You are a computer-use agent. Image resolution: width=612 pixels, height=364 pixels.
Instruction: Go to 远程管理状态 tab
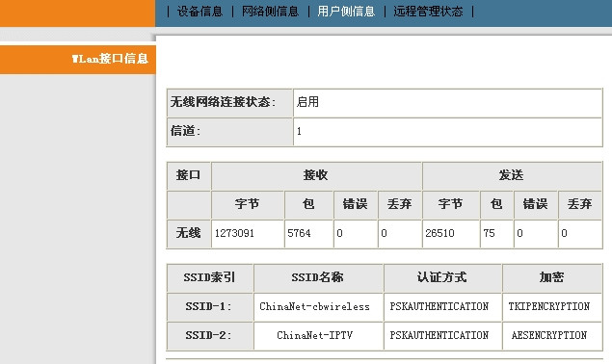(x=428, y=12)
